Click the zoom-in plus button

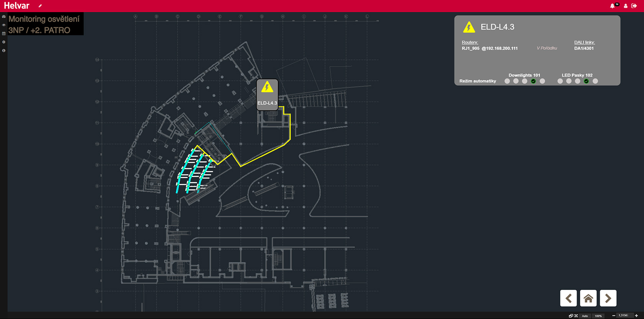click(636, 316)
